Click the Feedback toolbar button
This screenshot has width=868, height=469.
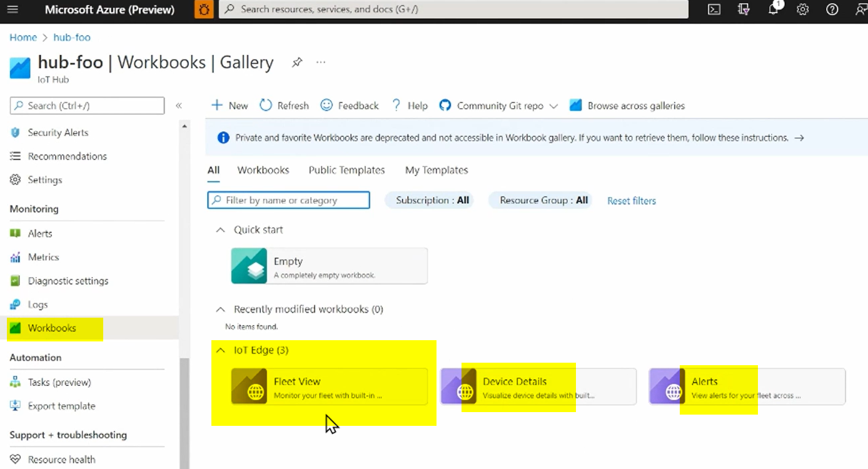[350, 106]
